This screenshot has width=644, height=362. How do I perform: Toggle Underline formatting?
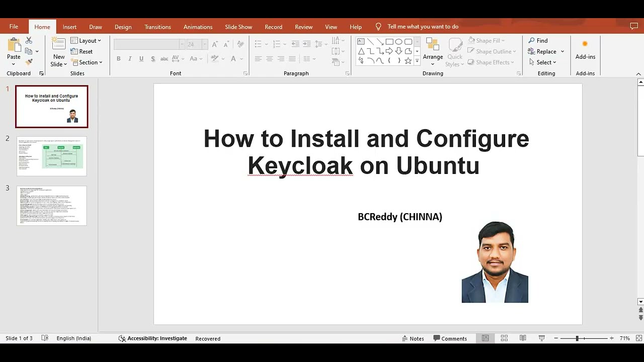[x=141, y=59]
